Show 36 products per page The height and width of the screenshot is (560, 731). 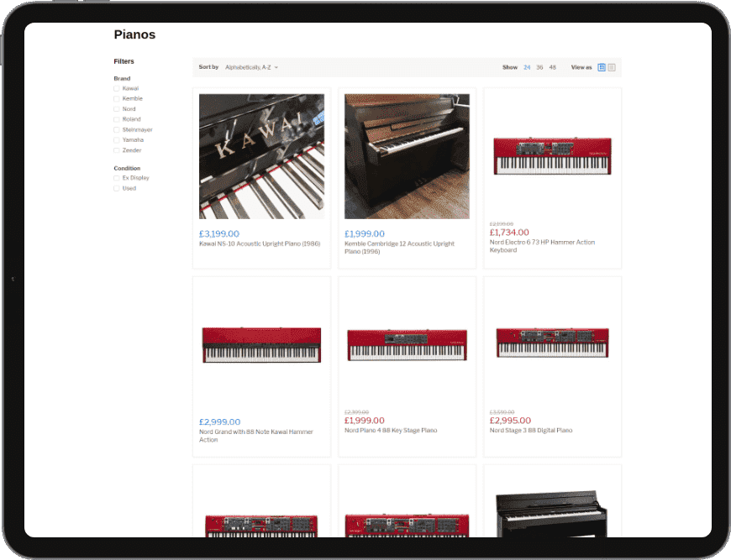[x=539, y=67]
